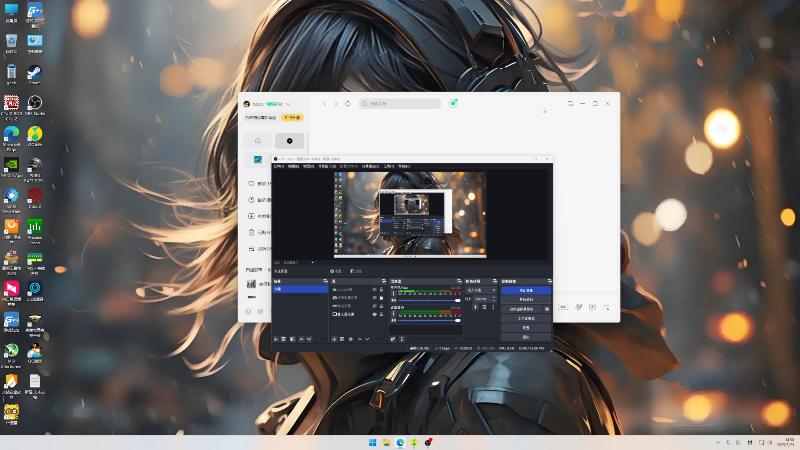Click the yellow VIP badge button in music app
Viewport: 800px width, 450px height.
pos(292,117)
